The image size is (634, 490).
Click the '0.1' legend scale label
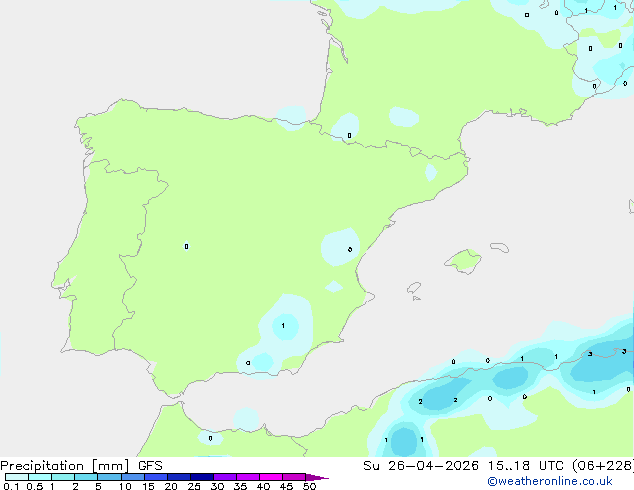click(x=11, y=486)
